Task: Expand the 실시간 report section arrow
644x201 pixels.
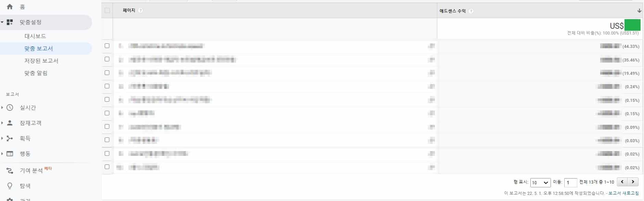Action: point(2,107)
